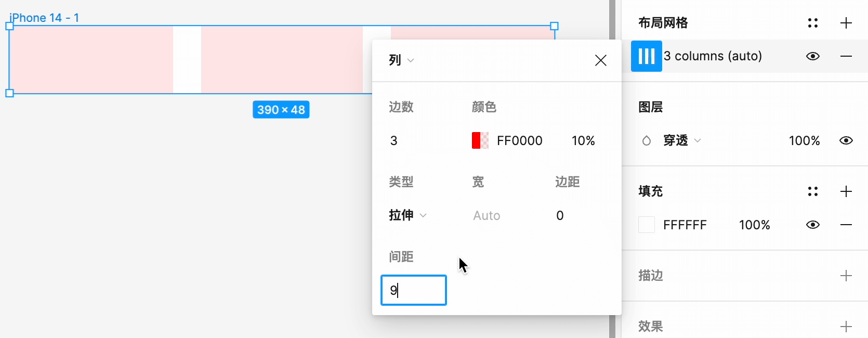Click the frame's top-right resize handle

(x=555, y=26)
